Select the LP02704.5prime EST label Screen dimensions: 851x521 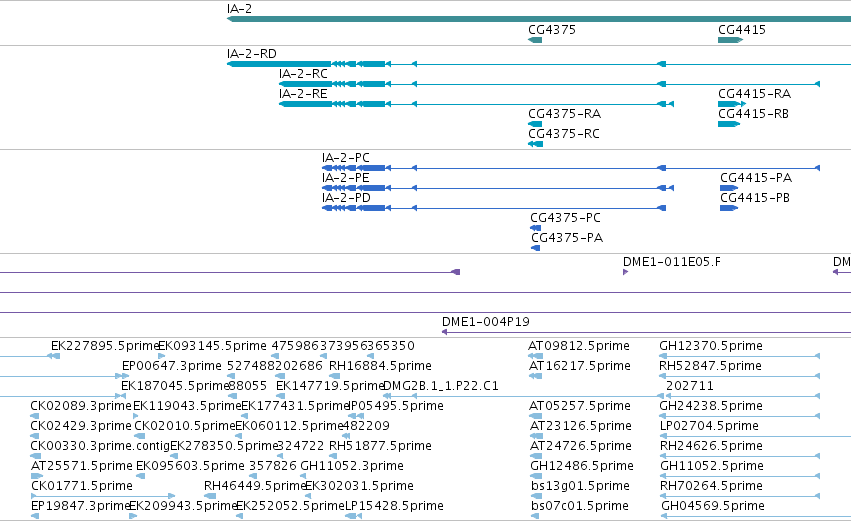709,427
